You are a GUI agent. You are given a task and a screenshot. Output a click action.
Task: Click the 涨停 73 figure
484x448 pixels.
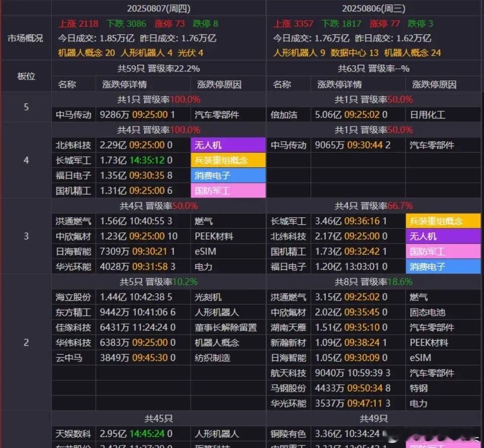(x=170, y=24)
